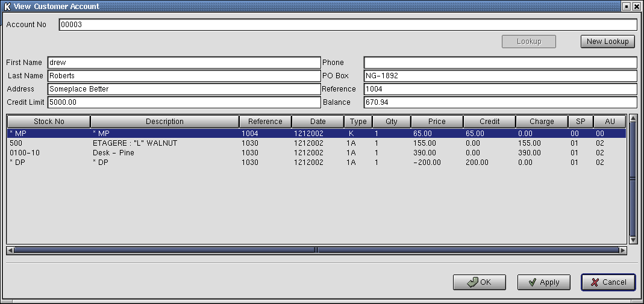Image resolution: width=644 pixels, height=304 pixels.
Task: Dismiss dialog with the Cancel button
Action: [608, 282]
